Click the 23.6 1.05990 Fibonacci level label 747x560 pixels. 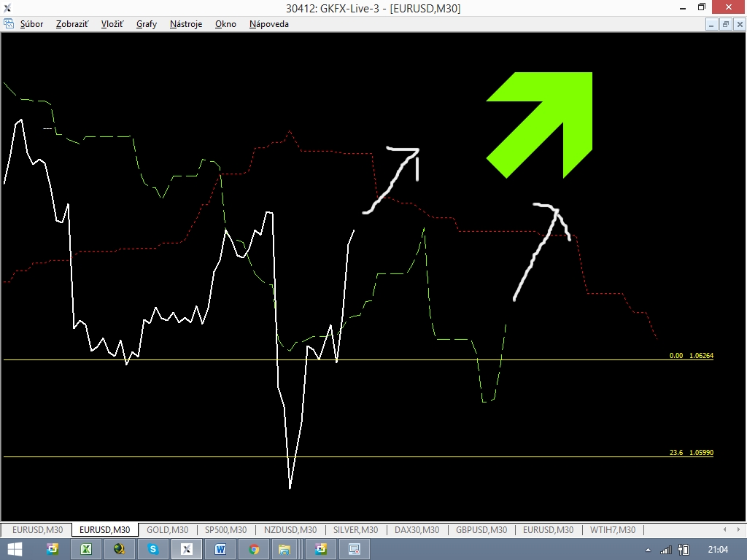pyautogui.click(x=692, y=452)
